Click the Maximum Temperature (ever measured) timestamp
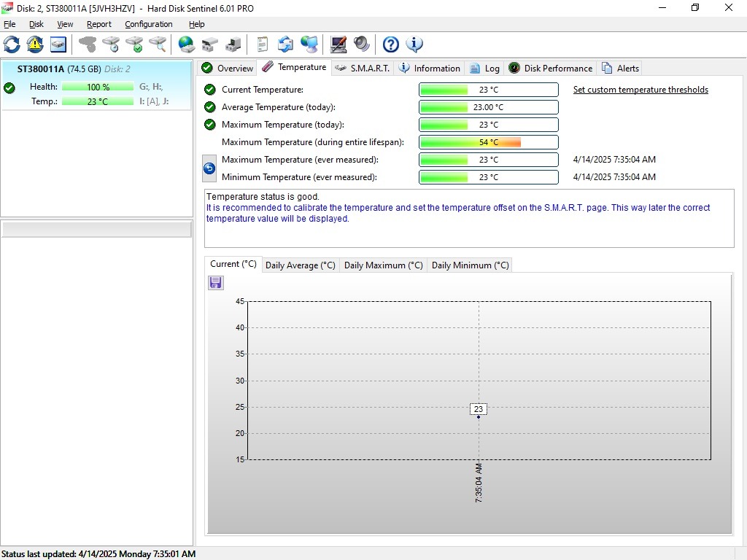Screen dimensions: 747x560 [614, 160]
